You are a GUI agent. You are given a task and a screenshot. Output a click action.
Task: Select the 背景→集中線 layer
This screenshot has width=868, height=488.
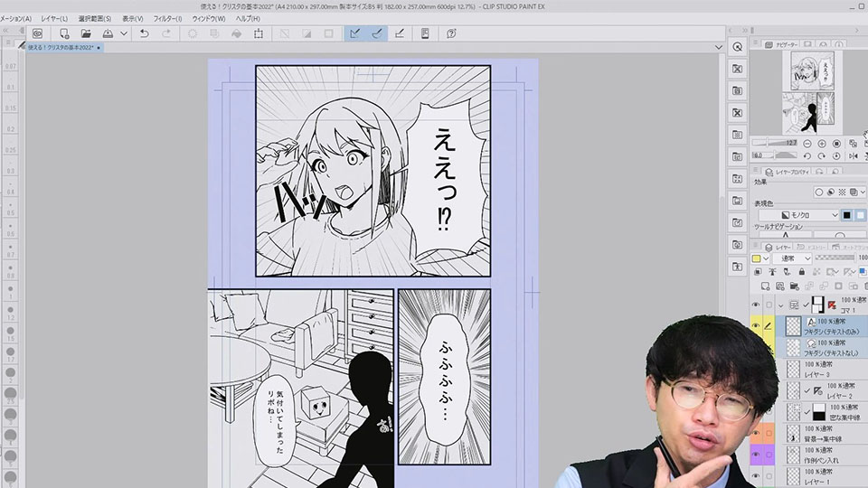pos(822,434)
